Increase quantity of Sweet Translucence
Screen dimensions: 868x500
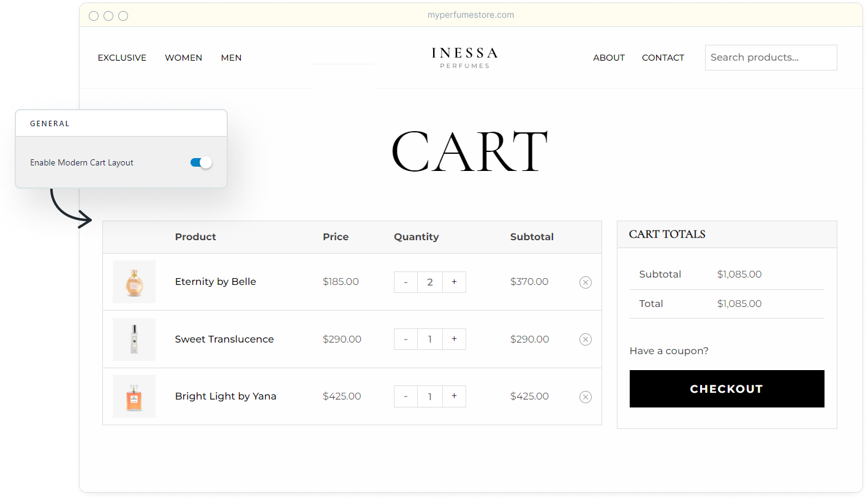click(454, 339)
